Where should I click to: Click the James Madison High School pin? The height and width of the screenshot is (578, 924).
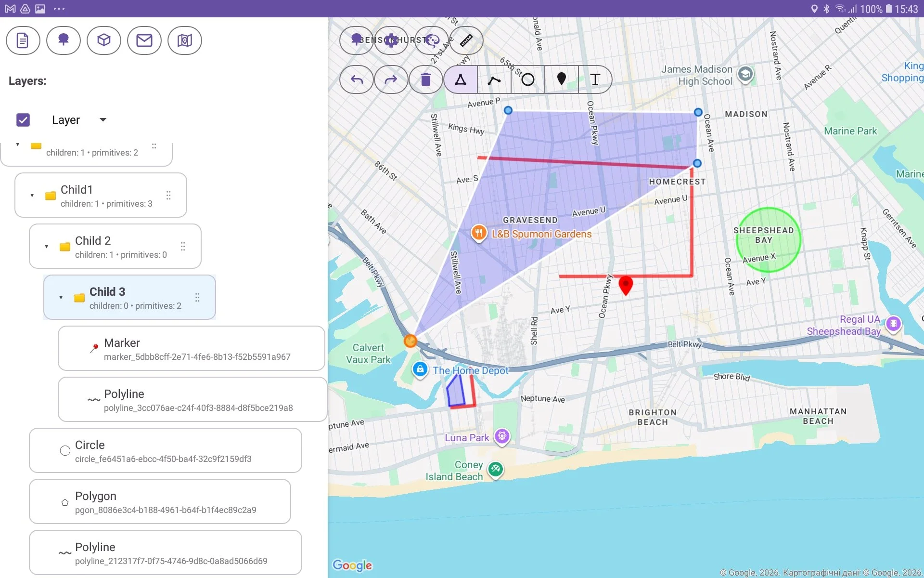click(x=745, y=74)
